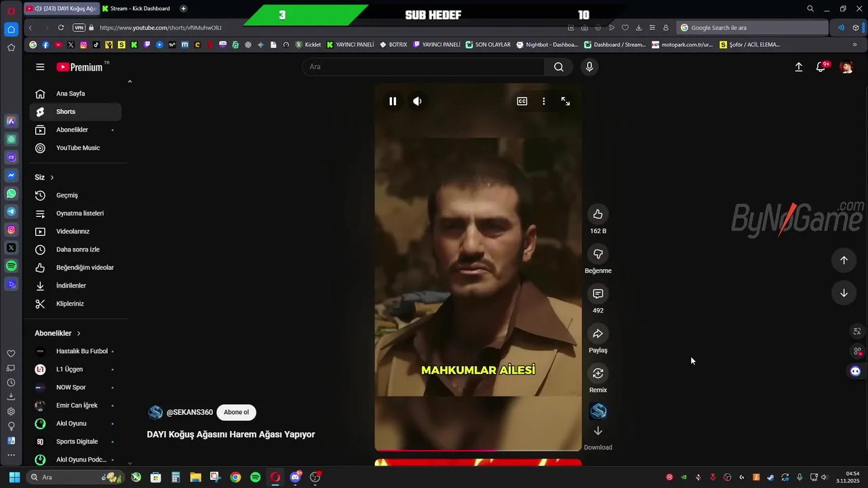This screenshot has width=868, height=488.
Task: Go to YouTube Premium home logo
Action: (x=80, y=67)
